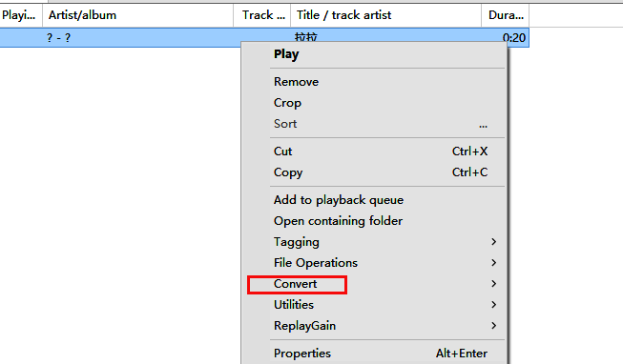Sort by Title / track artist header

[385, 15]
